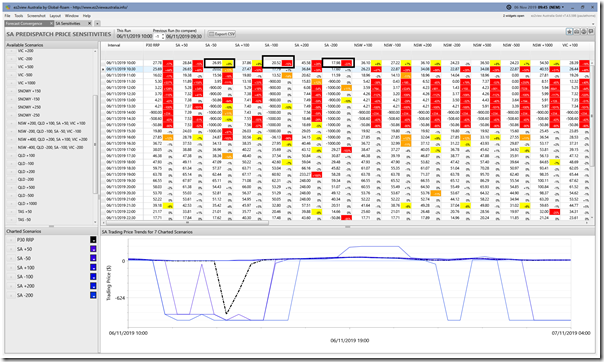The width and height of the screenshot is (604, 362).
Task: Click the Export CSV button
Action: 222,34
